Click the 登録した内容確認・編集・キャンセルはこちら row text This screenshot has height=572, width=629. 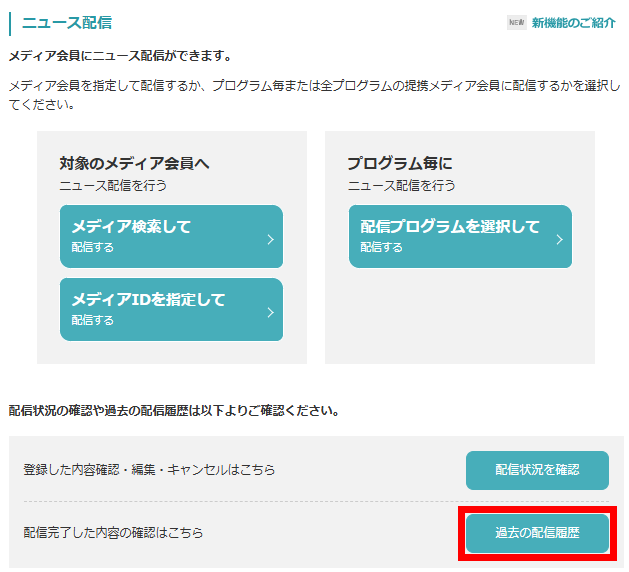pos(149,470)
